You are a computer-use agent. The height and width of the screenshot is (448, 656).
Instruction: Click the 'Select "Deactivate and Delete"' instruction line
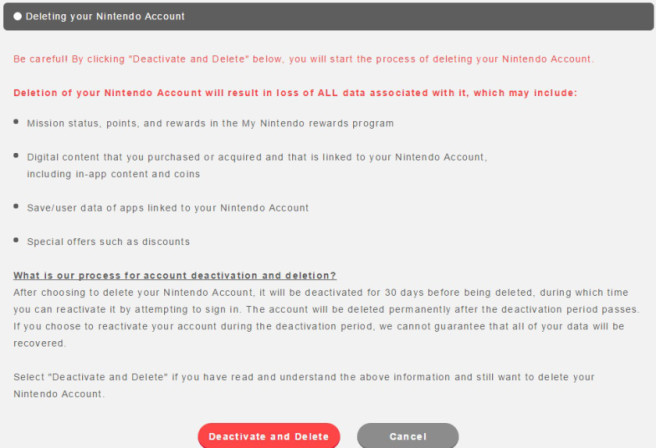304,376
